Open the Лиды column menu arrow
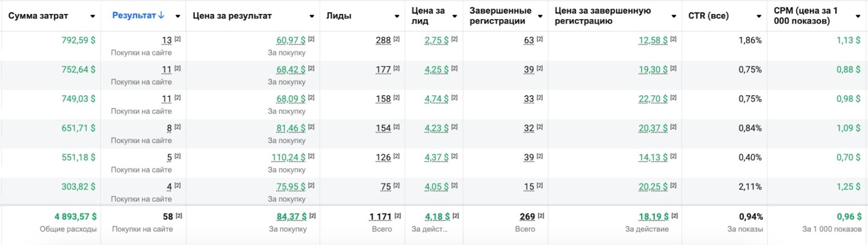The width and height of the screenshot is (868, 245). pyautogui.click(x=397, y=16)
